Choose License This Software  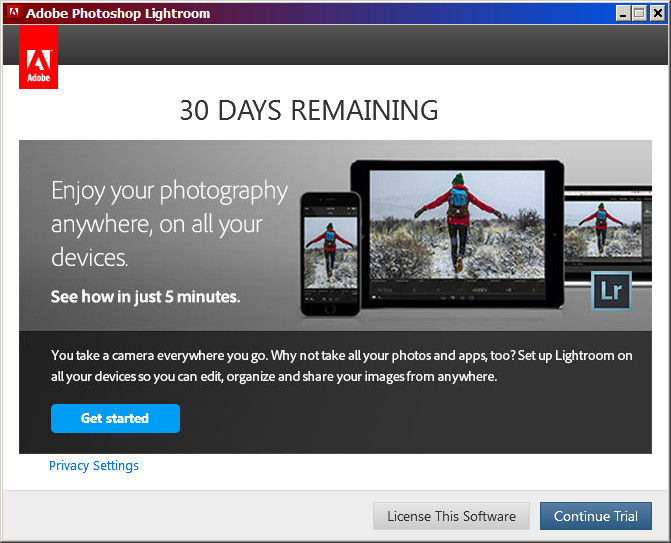[x=451, y=516]
